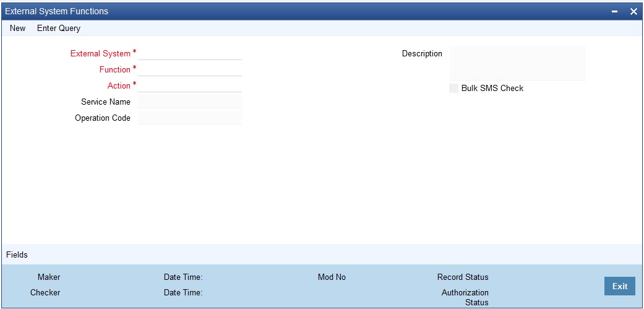Select the Service Name field
The width and height of the screenshot is (644, 309).
coord(190,102)
